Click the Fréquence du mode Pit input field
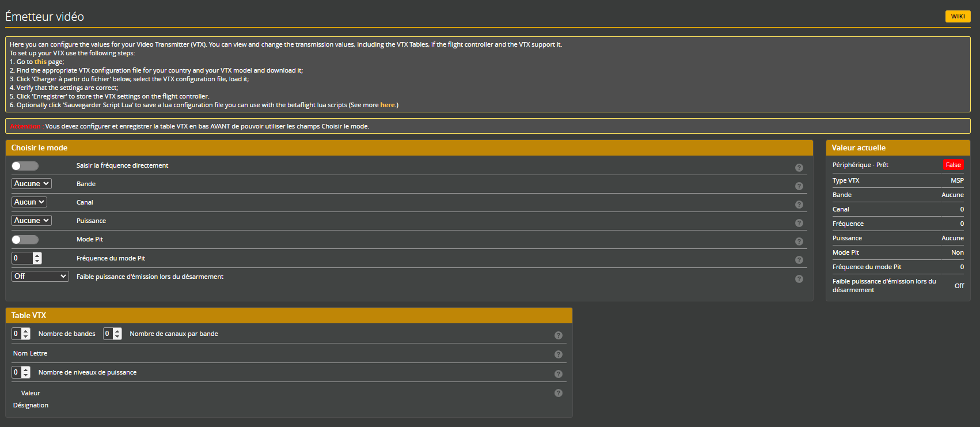The height and width of the screenshot is (427, 980). click(x=22, y=258)
